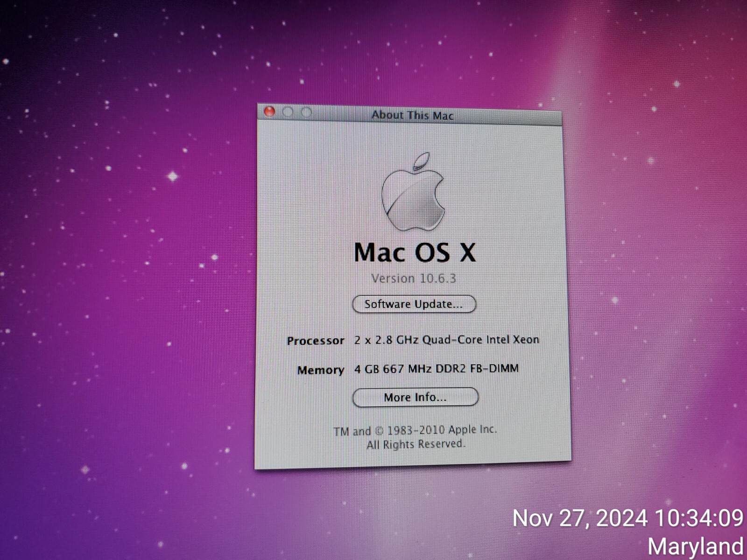Click the All Rights Reserved. text
747x560 pixels.
(x=416, y=444)
